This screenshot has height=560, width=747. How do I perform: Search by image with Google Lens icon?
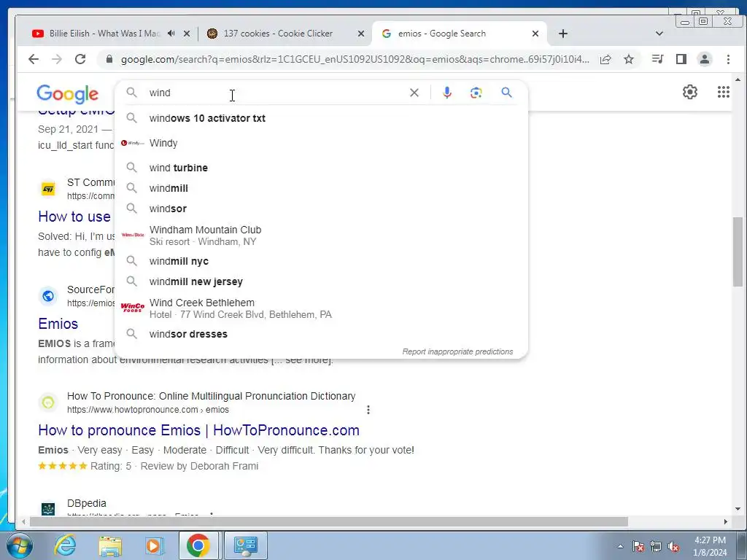[x=476, y=93]
